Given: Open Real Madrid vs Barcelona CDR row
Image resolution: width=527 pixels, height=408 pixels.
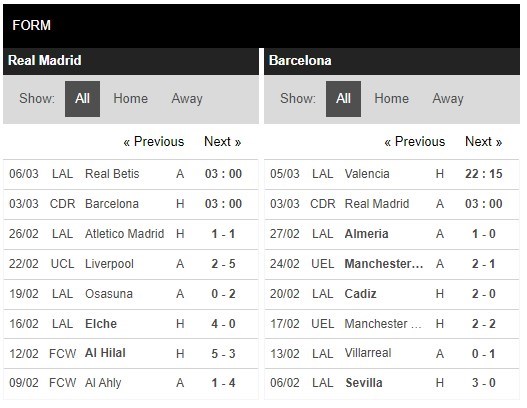Looking at the screenshot, I should 131,204.
